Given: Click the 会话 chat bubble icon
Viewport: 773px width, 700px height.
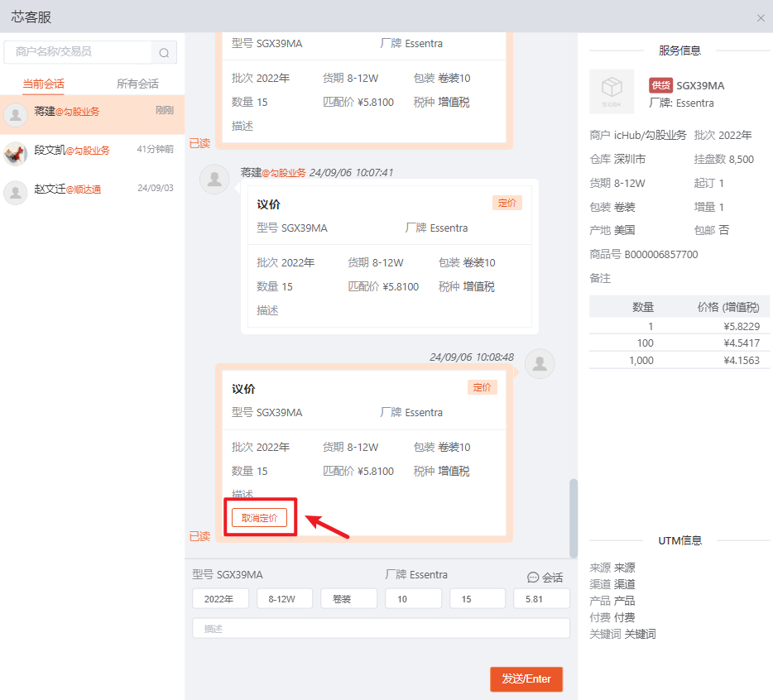Looking at the screenshot, I should click(533, 578).
